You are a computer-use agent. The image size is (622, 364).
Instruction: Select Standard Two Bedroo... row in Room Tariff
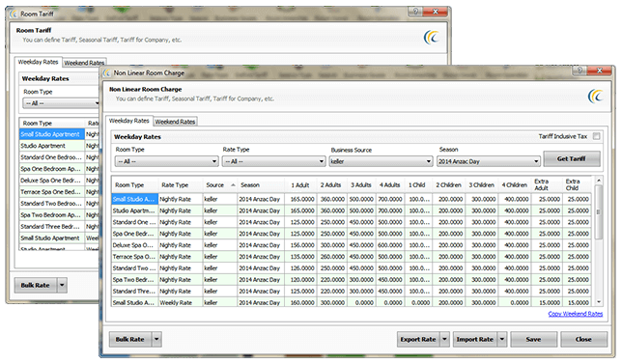pos(59,204)
